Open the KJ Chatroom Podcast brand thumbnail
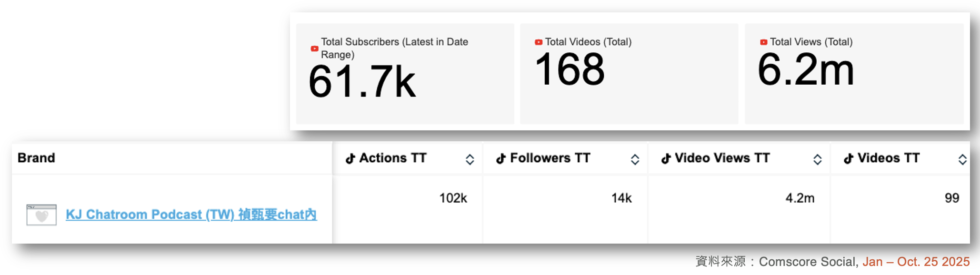 click(41, 215)
